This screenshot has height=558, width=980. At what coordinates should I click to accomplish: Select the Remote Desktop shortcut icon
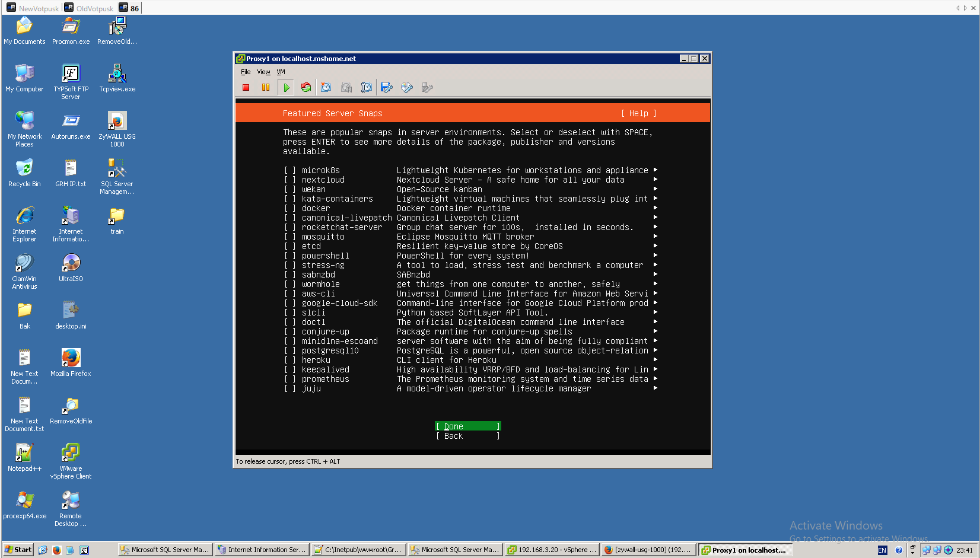(x=71, y=509)
